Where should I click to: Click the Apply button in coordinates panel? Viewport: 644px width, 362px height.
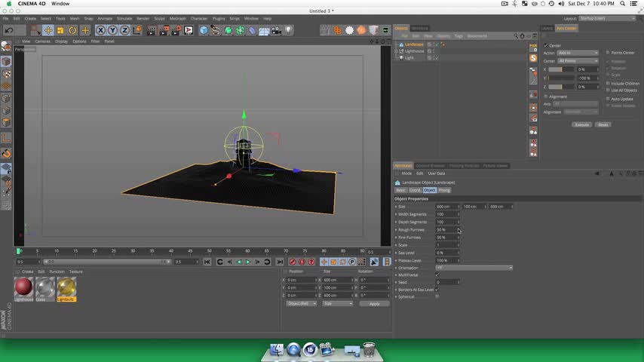pos(374,303)
